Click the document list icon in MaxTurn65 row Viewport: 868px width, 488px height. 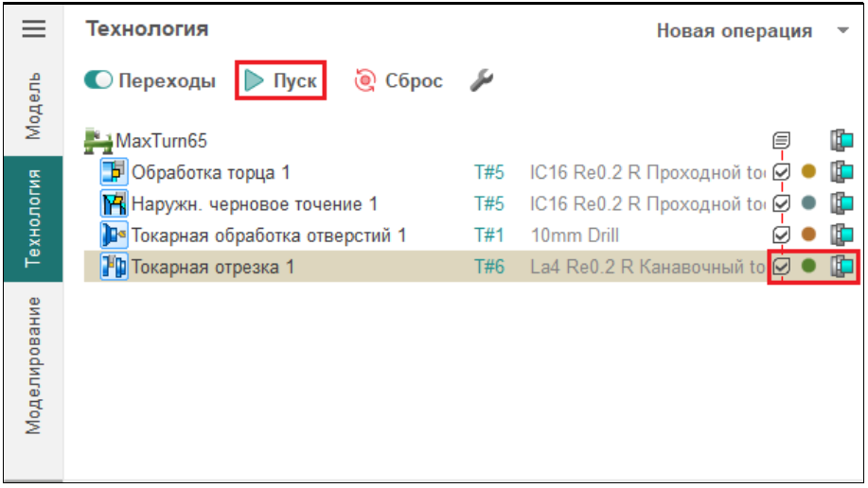coord(782,141)
